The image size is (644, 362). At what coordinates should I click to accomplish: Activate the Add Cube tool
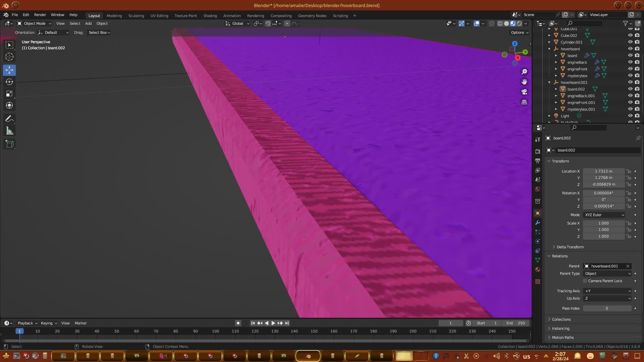(9, 144)
